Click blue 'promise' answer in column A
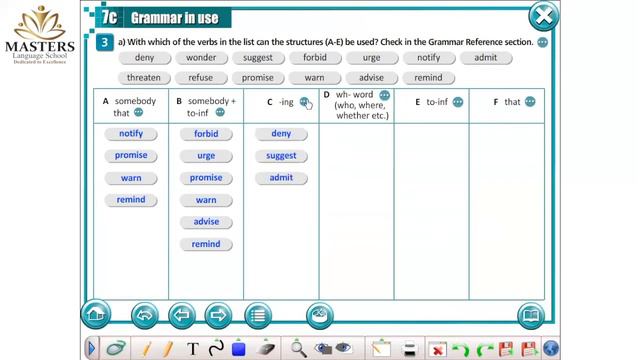 pos(131,156)
